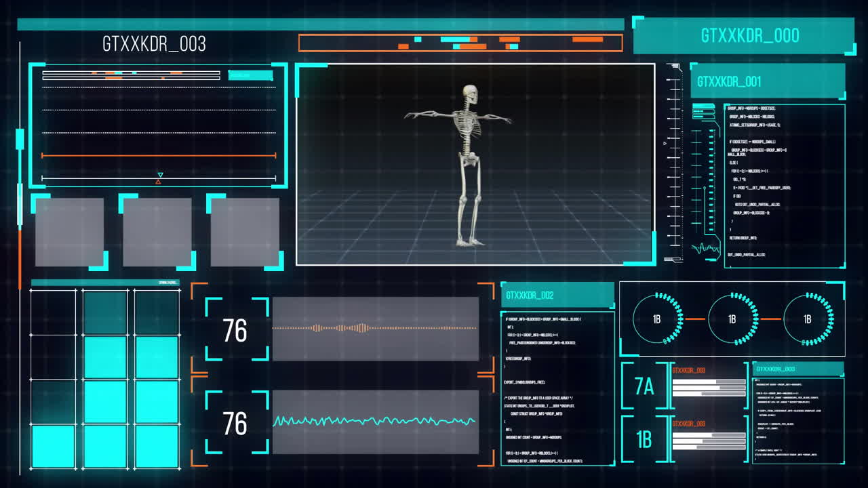Click the 7A bracketed indicator box
Screen dimensions: 868x488
[x=644, y=386]
